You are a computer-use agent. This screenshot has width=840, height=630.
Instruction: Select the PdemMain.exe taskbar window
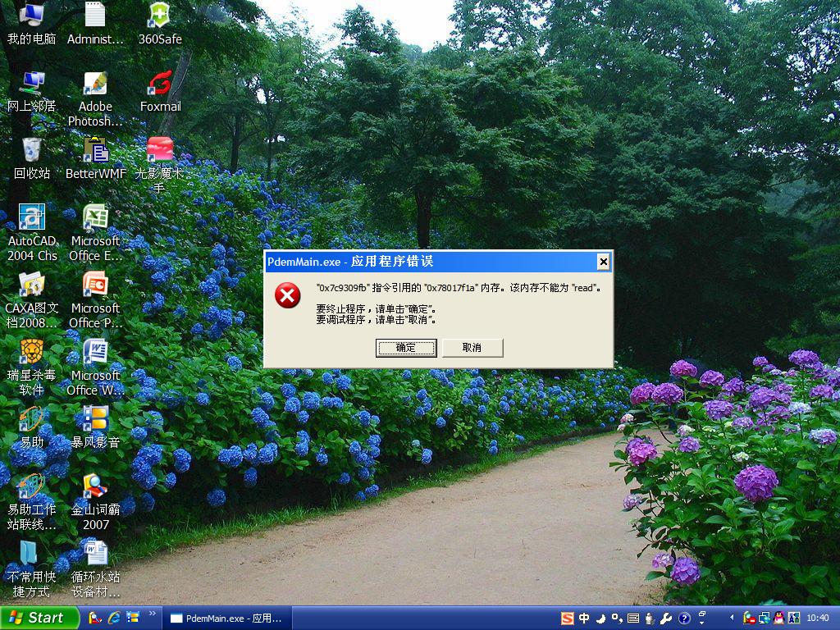pos(227,619)
